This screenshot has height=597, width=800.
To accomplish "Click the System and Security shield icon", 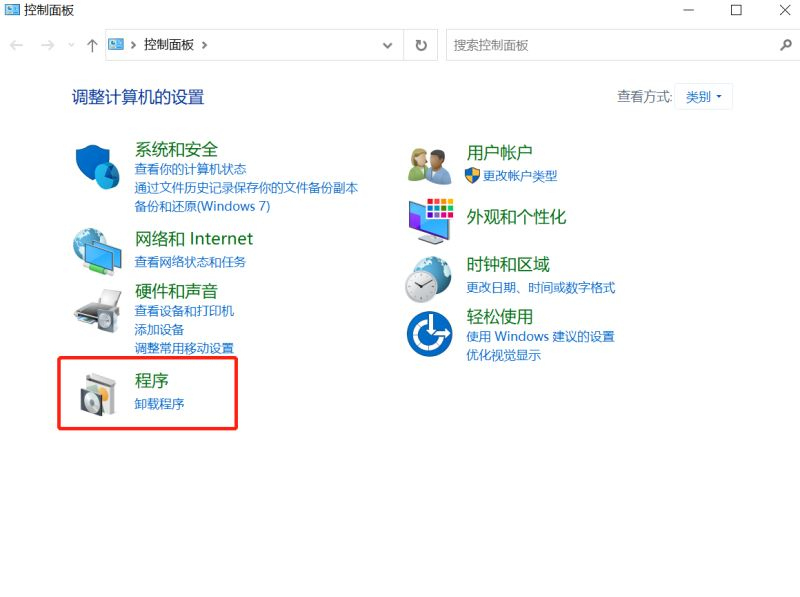I will (97, 165).
